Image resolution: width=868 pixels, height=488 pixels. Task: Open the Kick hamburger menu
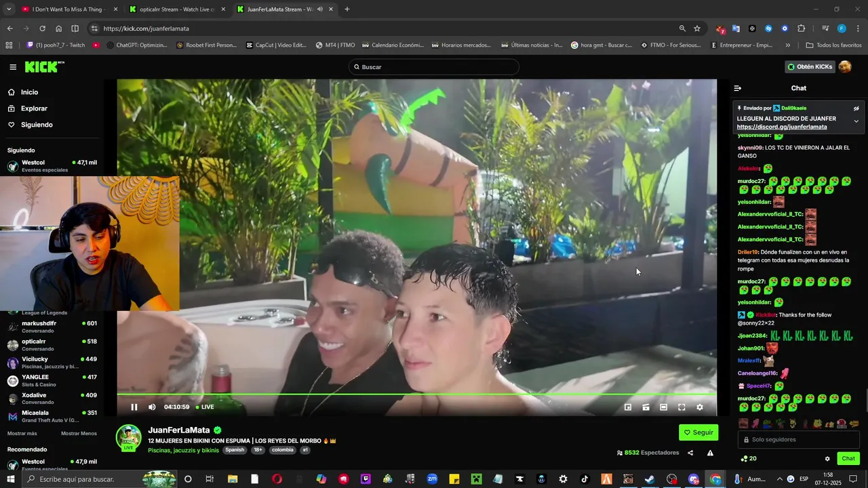coord(13,67)
